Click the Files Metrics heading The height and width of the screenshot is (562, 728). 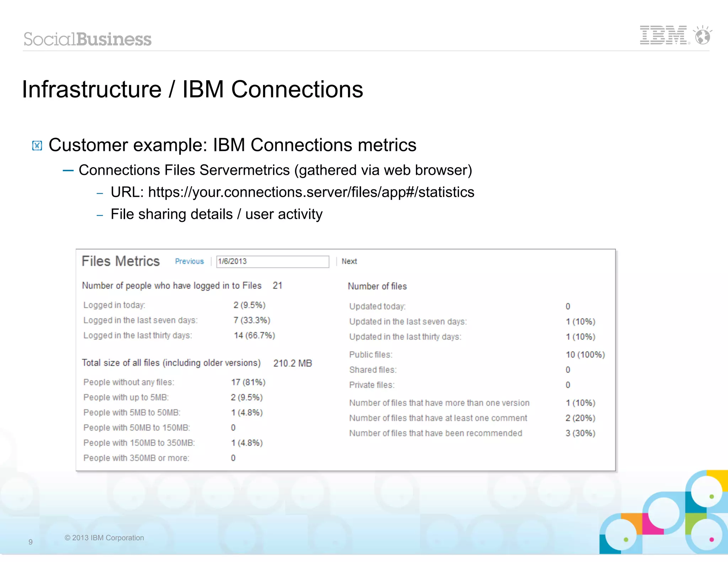pos(121,261)
